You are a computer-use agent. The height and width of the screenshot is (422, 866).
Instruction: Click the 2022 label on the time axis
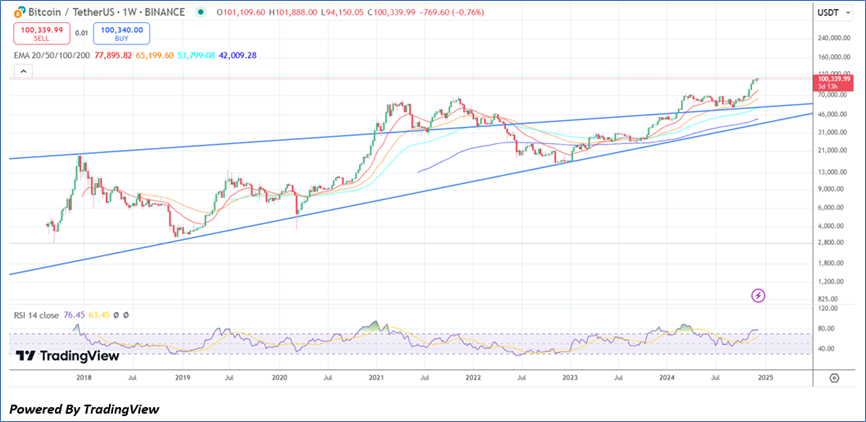pos(473,378)
